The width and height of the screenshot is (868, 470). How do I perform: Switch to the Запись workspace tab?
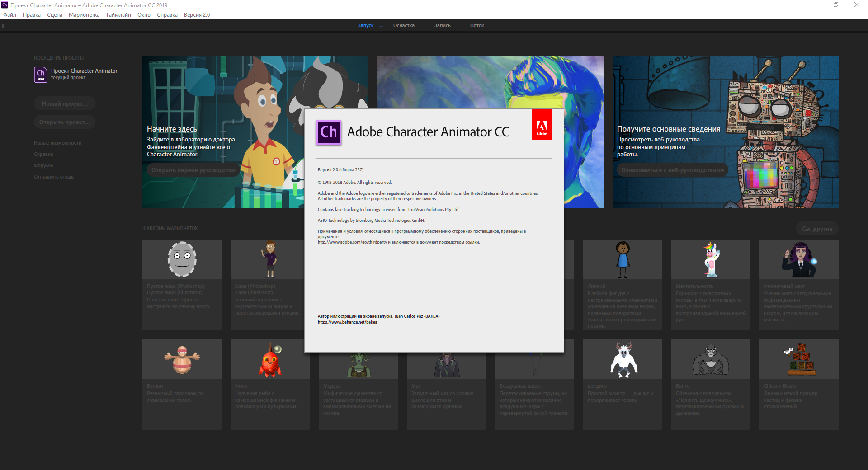tap(442, 25)
